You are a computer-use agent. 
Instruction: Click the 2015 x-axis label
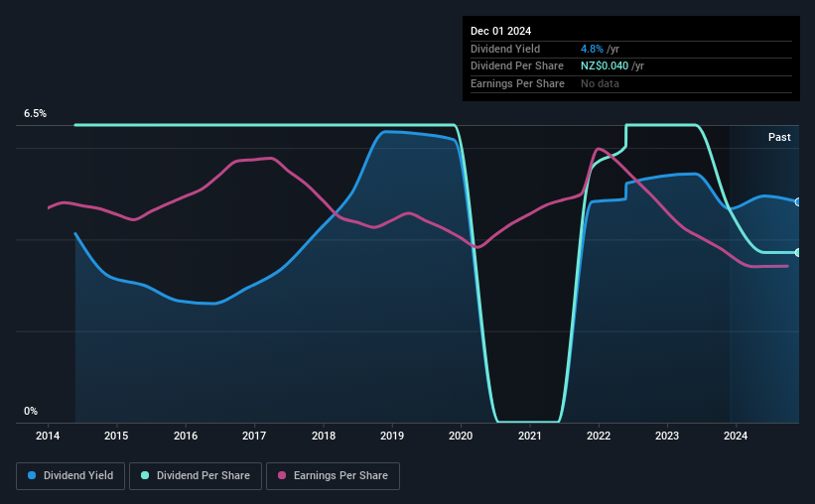click(x=116, y=436)
